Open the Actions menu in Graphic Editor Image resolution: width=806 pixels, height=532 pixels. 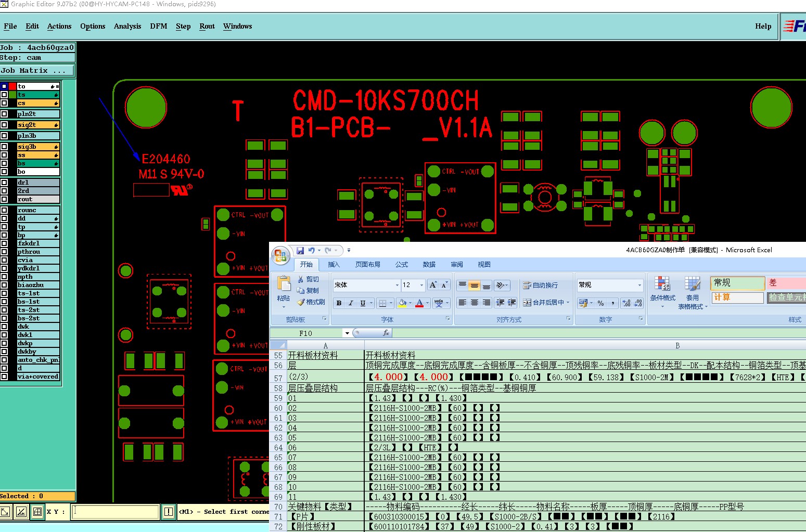click(x=59, y=26)
